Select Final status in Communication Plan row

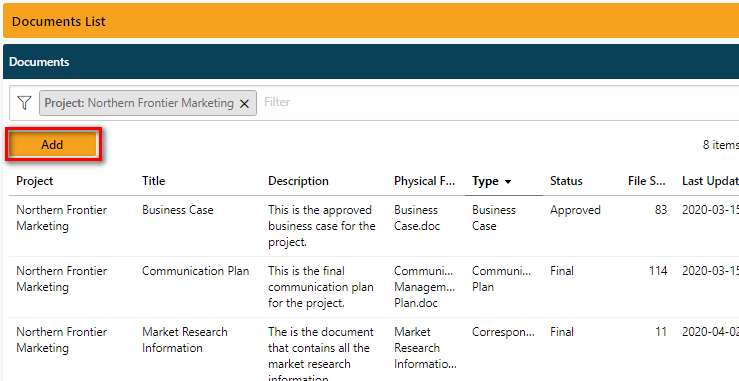coord(562,271)
